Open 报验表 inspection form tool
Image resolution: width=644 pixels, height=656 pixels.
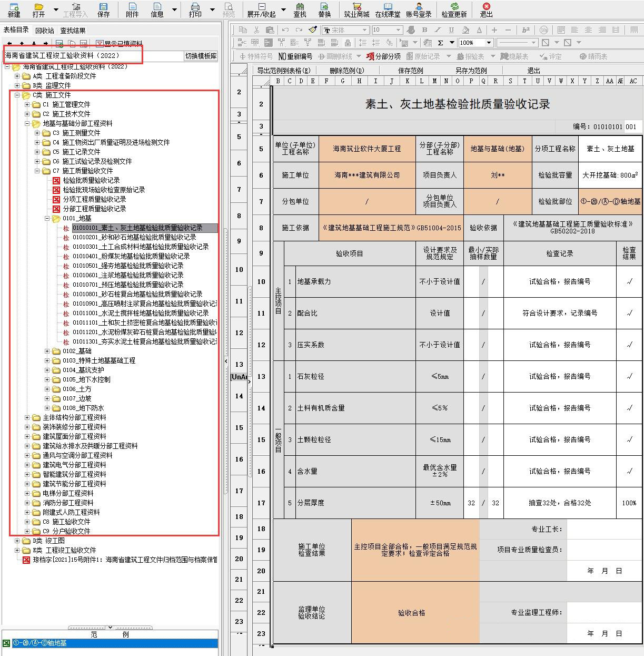tap(470, 56)
